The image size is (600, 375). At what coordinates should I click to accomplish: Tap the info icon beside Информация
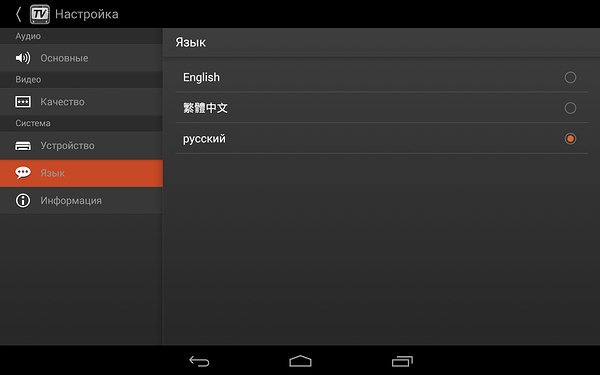tap(23, 201)
